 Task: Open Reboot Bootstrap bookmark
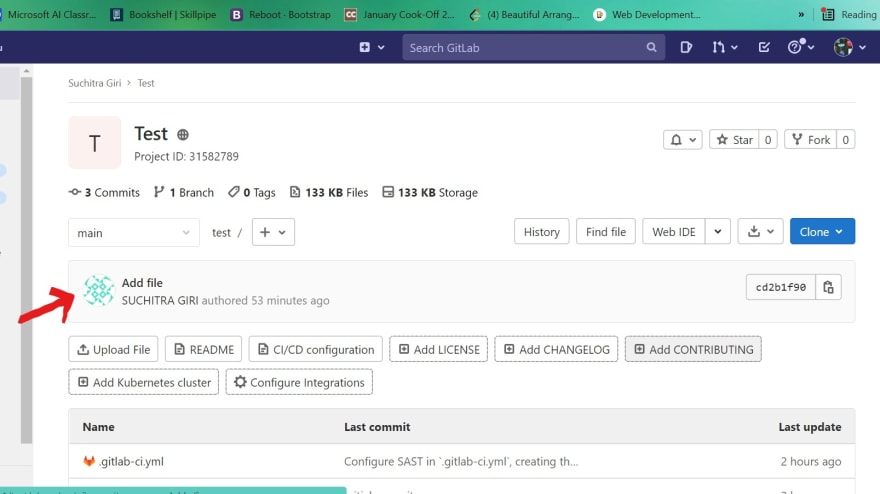281,15
